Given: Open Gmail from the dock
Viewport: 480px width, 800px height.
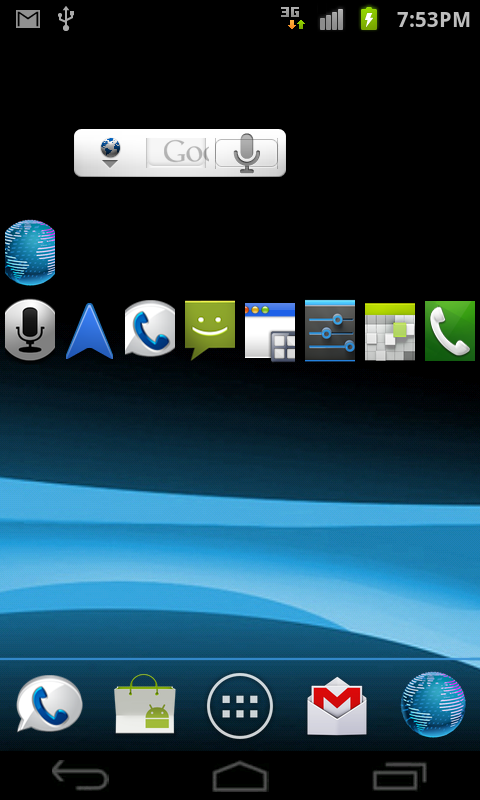Looking at the screenshot, I should pyautogui.click(x=337, y=706).
